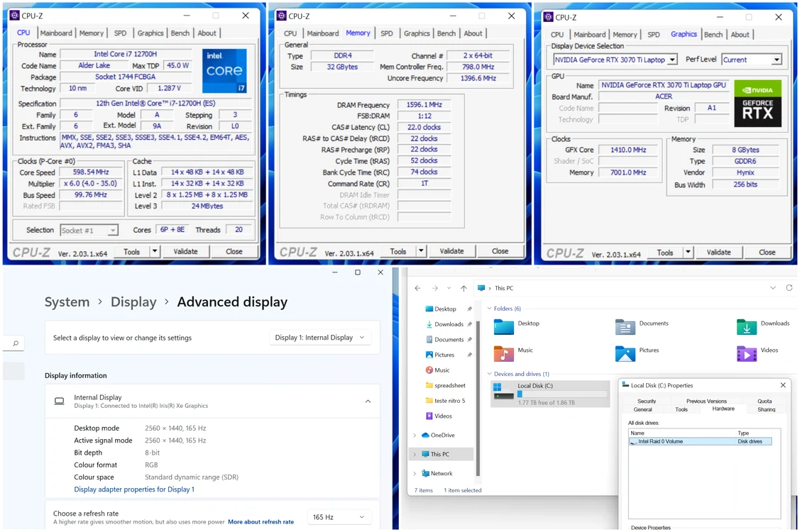800x532 pixels.
Task: Click Validate in the Memory CPU-Z window
Action: click(x=451, y=251)
